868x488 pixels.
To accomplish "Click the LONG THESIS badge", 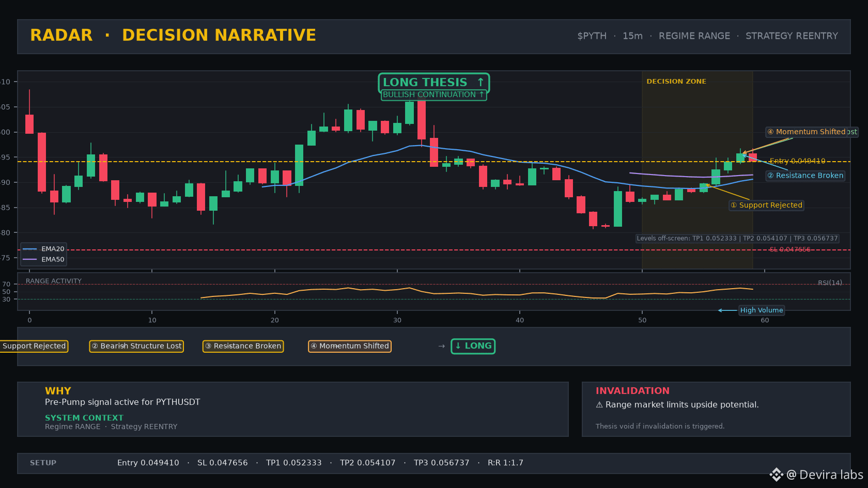I will (x=433, y=82).
